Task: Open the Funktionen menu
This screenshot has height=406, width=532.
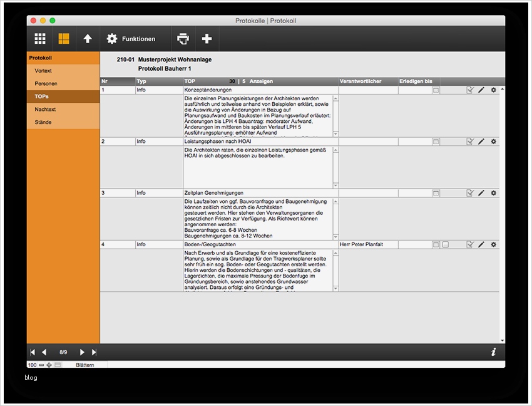Action: (x=133, y=38)
